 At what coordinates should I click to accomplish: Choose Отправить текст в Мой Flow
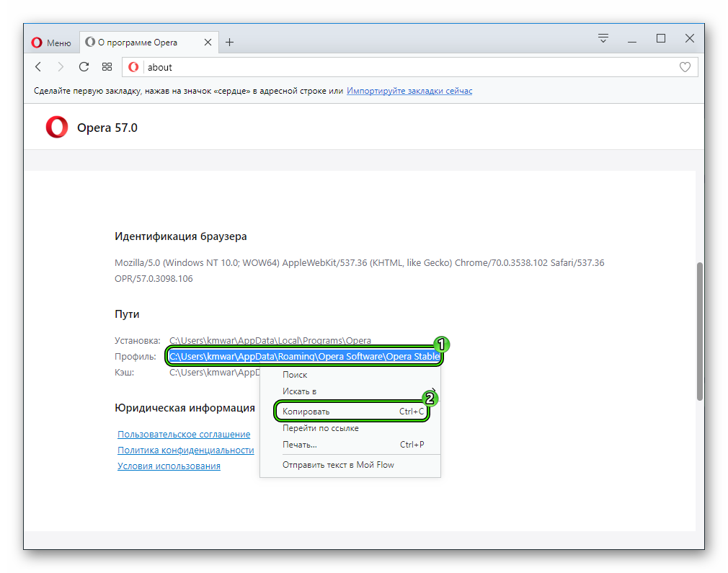point(350,465)
